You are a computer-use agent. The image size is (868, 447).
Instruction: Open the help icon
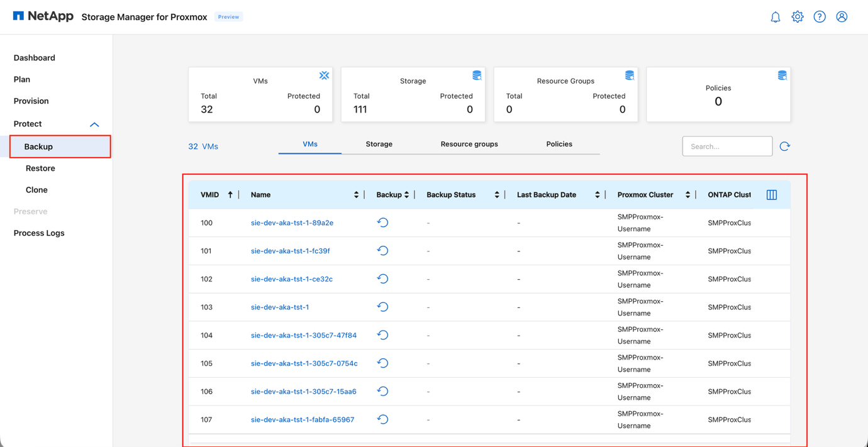[819, 16]
